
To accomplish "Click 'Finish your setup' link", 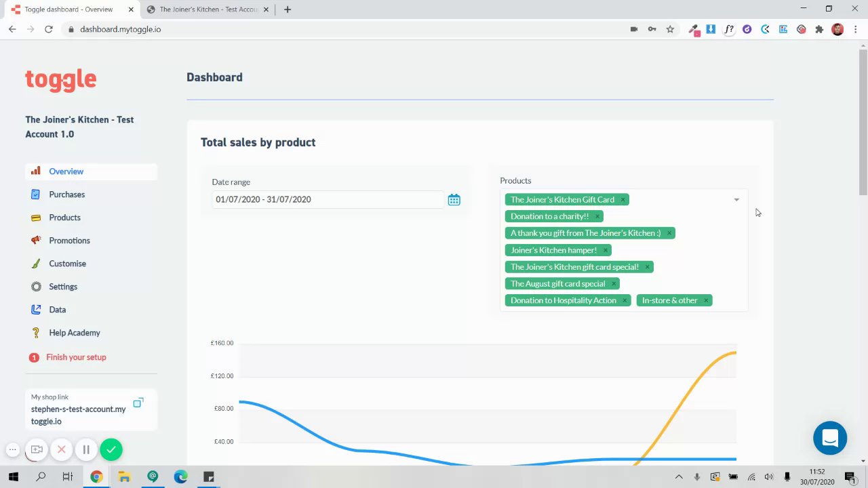I will pyautogui.click(x=76, y=357).
